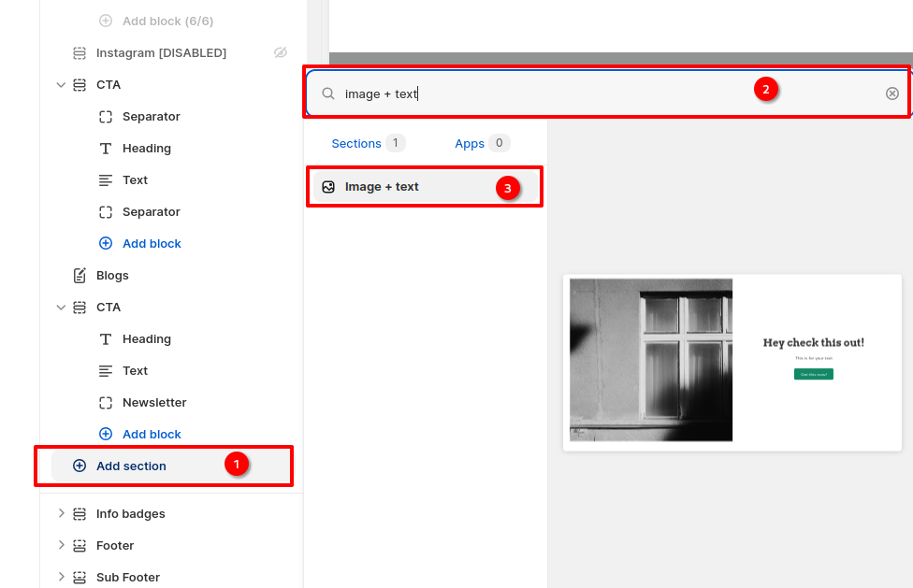Click the Newsletter block icon

pyautogui.click(x=106, y=403)
